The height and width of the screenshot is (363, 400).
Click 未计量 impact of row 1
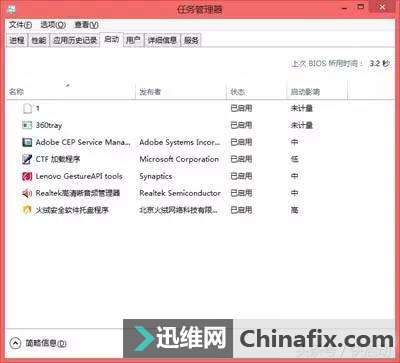[x=302, y=108]
